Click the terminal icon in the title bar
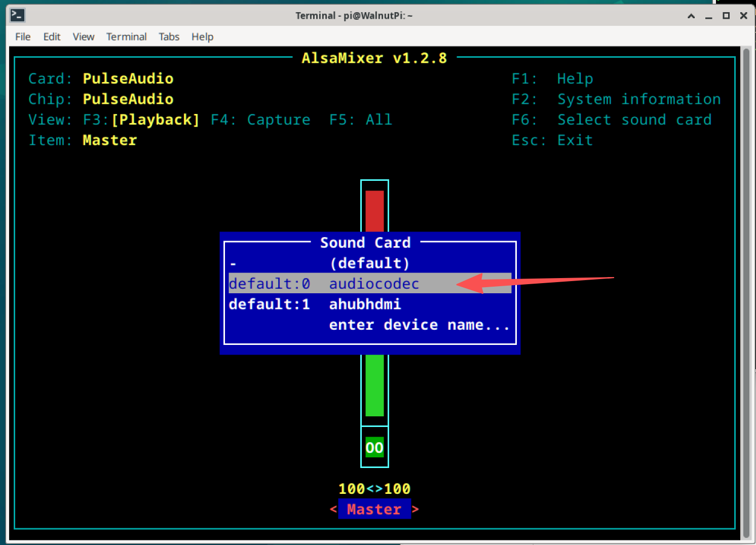 [x=17, y=15]
